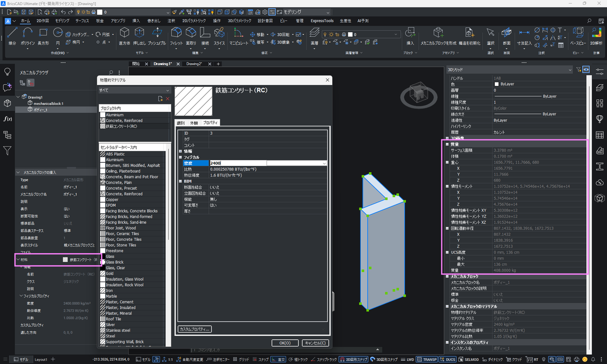Click the OK(O) button
607x364 pixels.
point(285,343)
